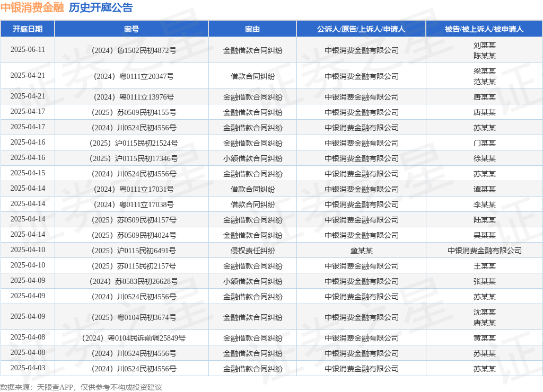This screenshot has height=392, width=543.
Task: Select case number (2025)沪0115民初17346号
Action: pos(133,158)
